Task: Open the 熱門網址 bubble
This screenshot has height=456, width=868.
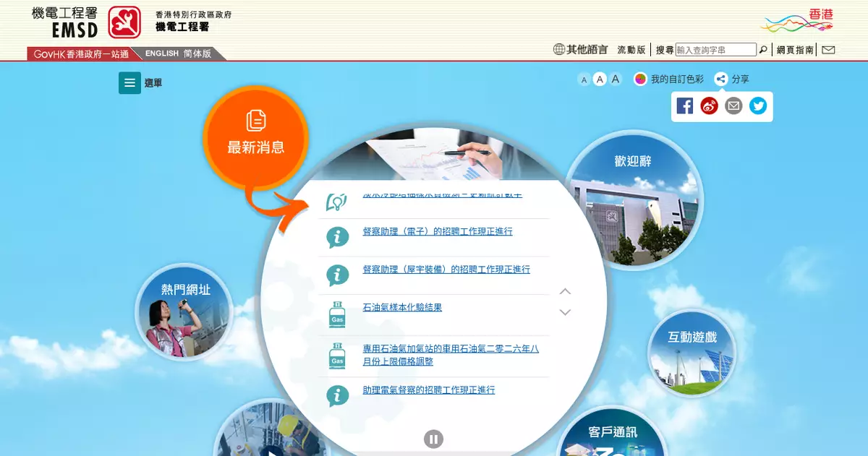Action: coord(185,312)
